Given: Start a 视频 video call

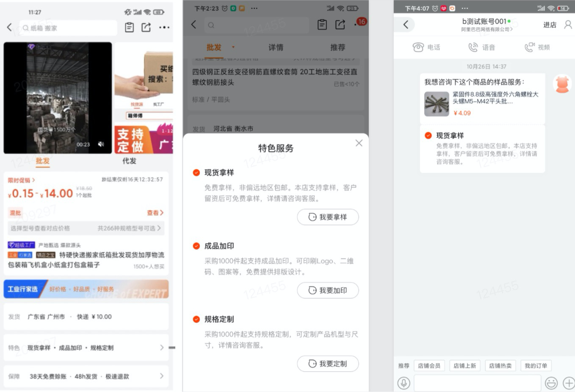Looking at the screenshot, I should pyautogui.click(x=537, y=47).
